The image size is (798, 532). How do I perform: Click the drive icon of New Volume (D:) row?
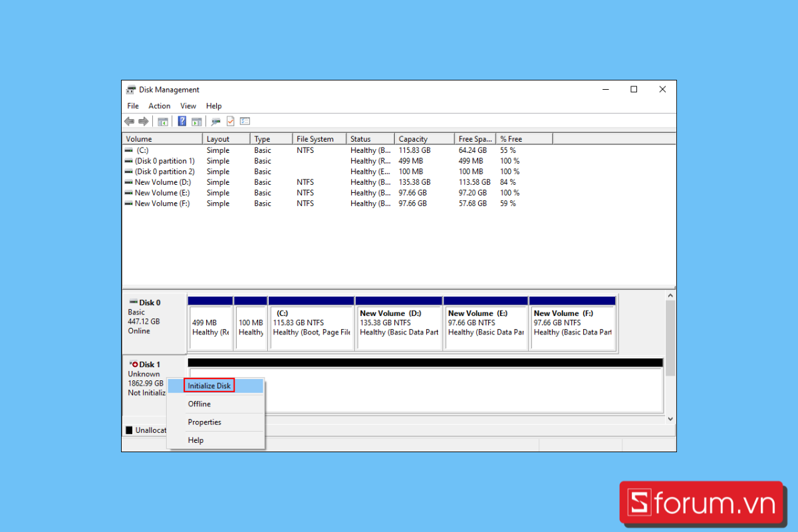[x=128, y=182]
